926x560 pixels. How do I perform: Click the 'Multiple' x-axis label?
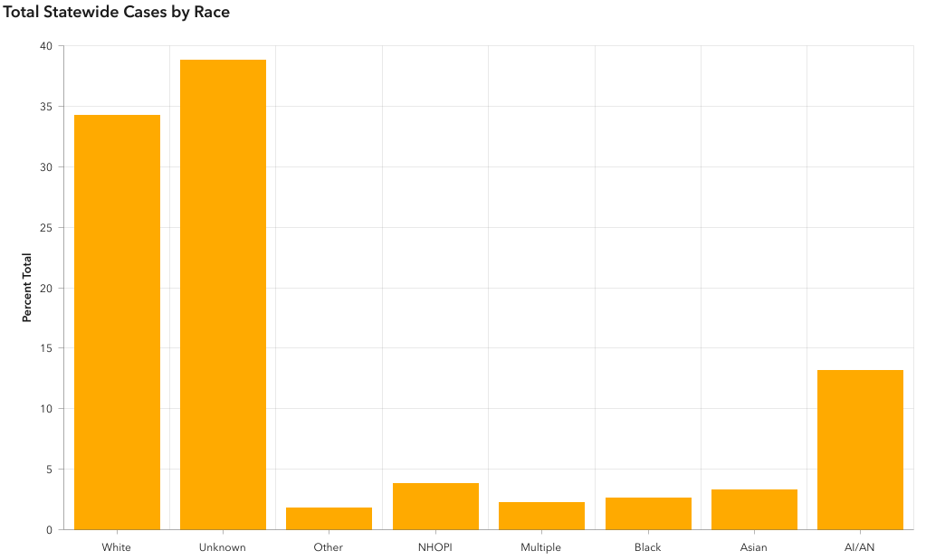pos(541,547)
